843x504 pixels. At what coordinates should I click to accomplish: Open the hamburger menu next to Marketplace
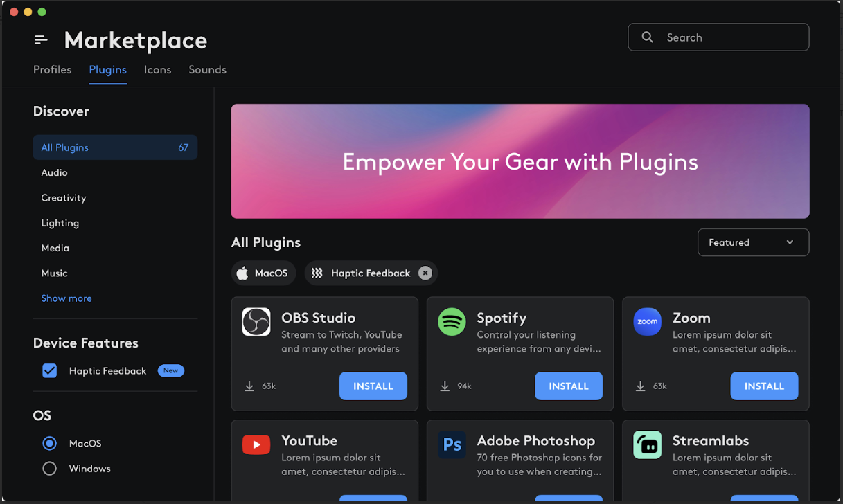click(x=40, y=39)
